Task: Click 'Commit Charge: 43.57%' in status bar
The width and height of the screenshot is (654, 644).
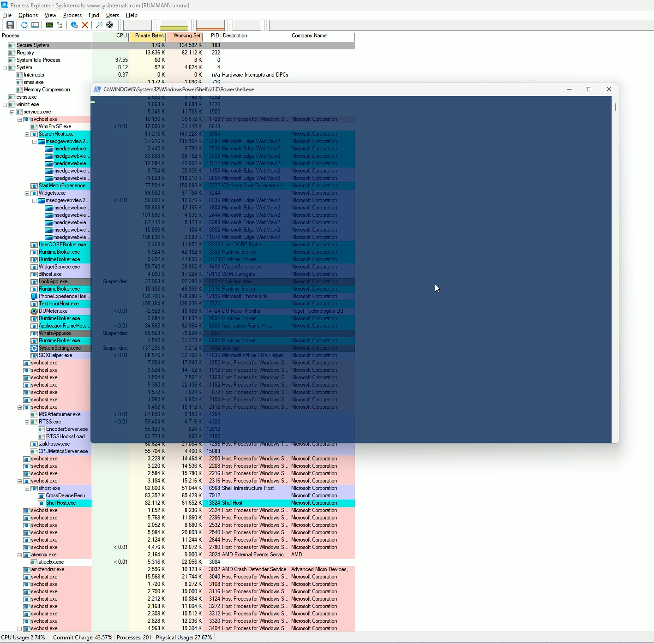Action: click(83, 638)
